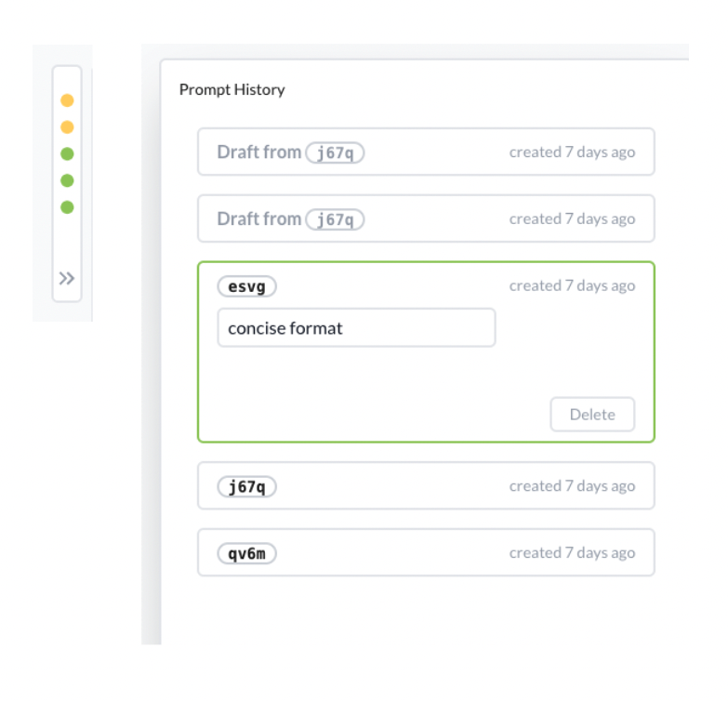Click the second yellow status dot

click(x=67, y=127)
